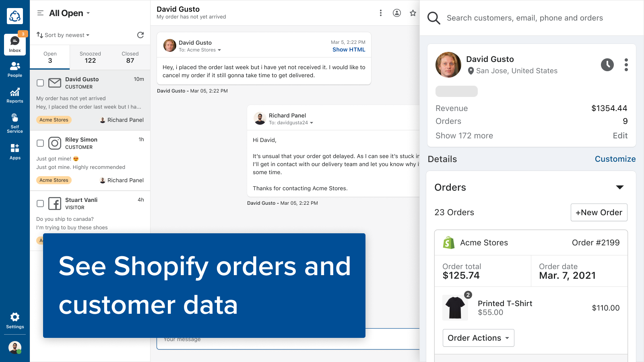Open conversation more options menu
This screenshot has height=362, width=644.
pyautogui.click(x=381, y=13)
